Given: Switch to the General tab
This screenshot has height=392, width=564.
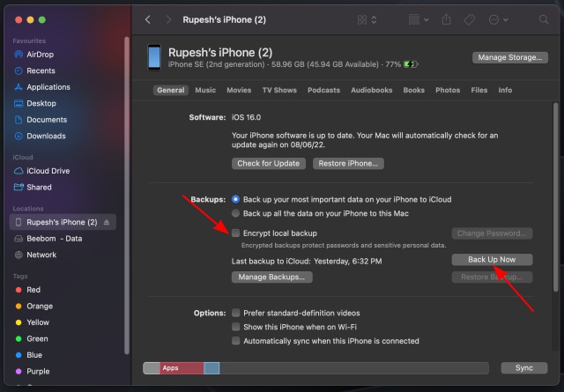Looking at the screenshot, I should (170, 90).
